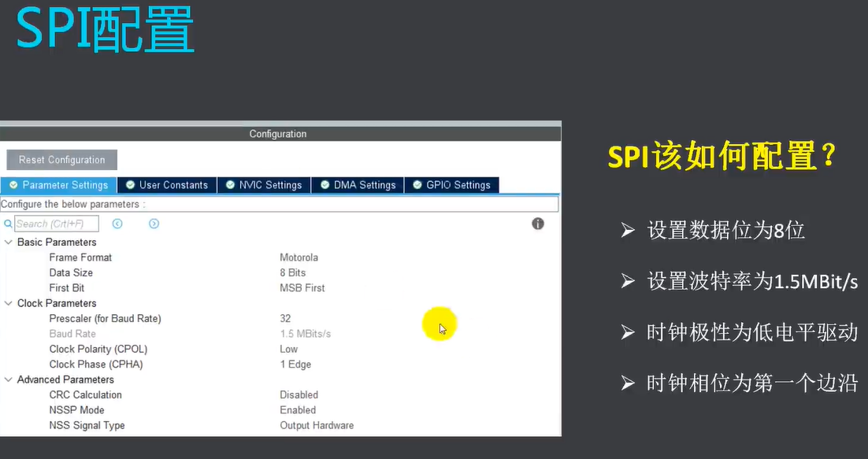This screenshot has width=868, height=459.
Task: Click the bullet 时钟极性为低电平驱动
Action: (x=752, y=331)
